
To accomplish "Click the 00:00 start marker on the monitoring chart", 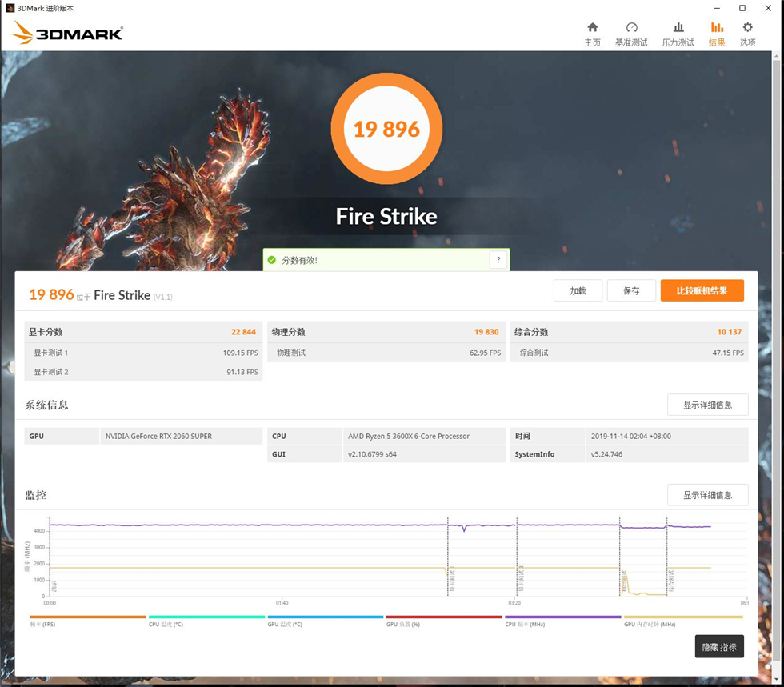I will tap(50, 603).
